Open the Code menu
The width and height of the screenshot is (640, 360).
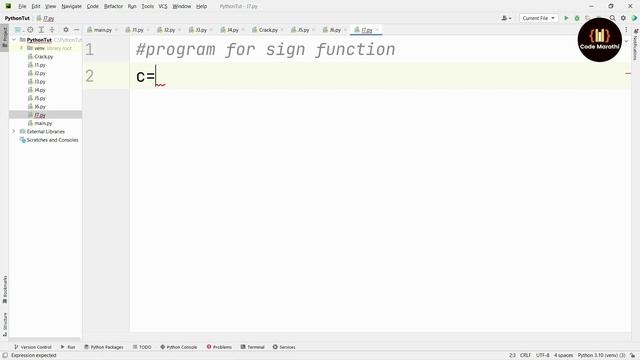coord(93,6)
